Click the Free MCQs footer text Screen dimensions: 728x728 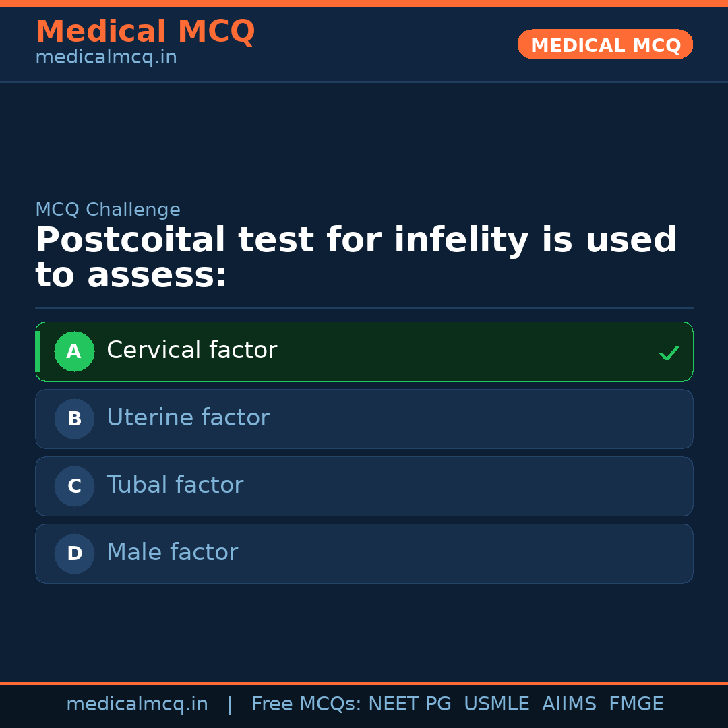pyautogui.click(x=306, y=704)
